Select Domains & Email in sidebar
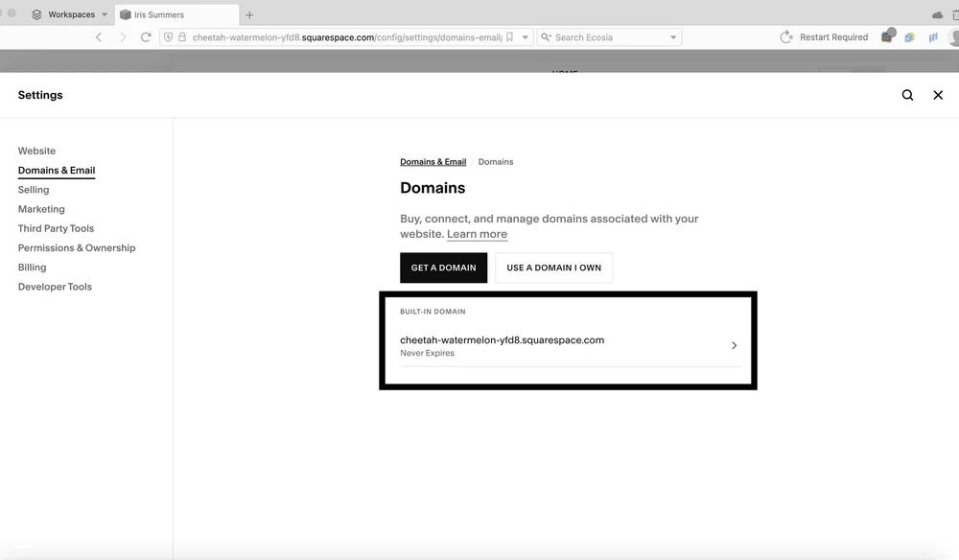Screen dimensions: 959x560 (57, 171)
